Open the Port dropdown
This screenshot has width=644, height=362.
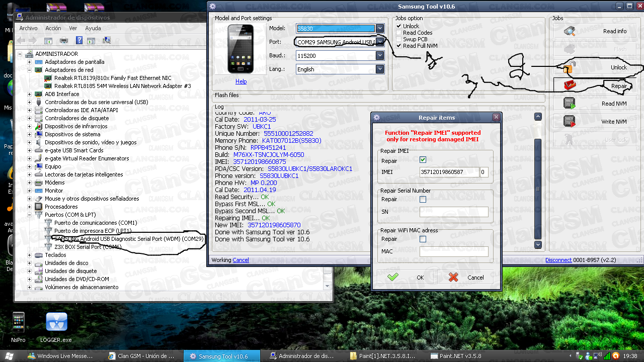pos(380,42)
